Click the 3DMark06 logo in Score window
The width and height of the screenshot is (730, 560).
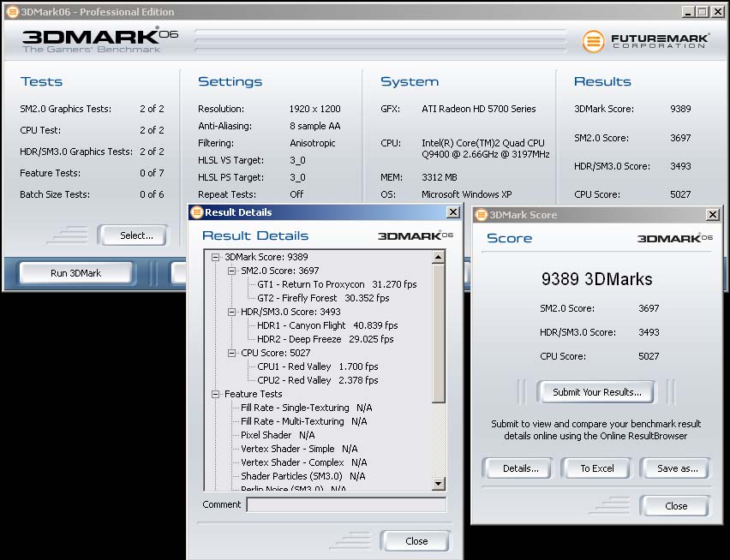[674, 238]
